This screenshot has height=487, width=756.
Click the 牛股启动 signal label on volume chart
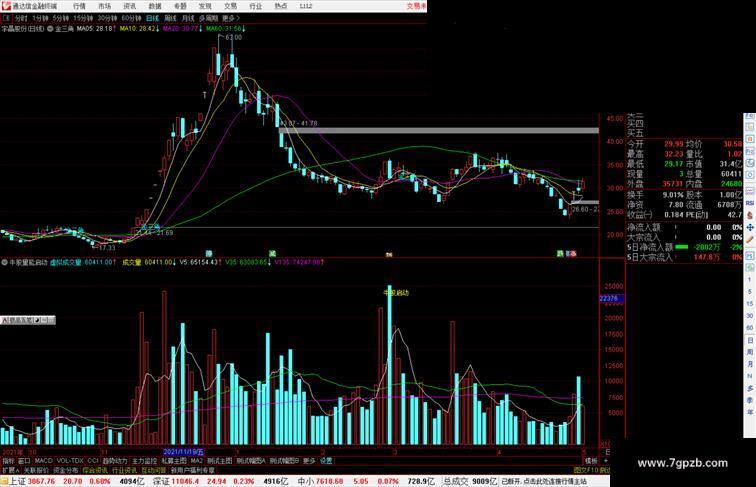coord(396,292)
